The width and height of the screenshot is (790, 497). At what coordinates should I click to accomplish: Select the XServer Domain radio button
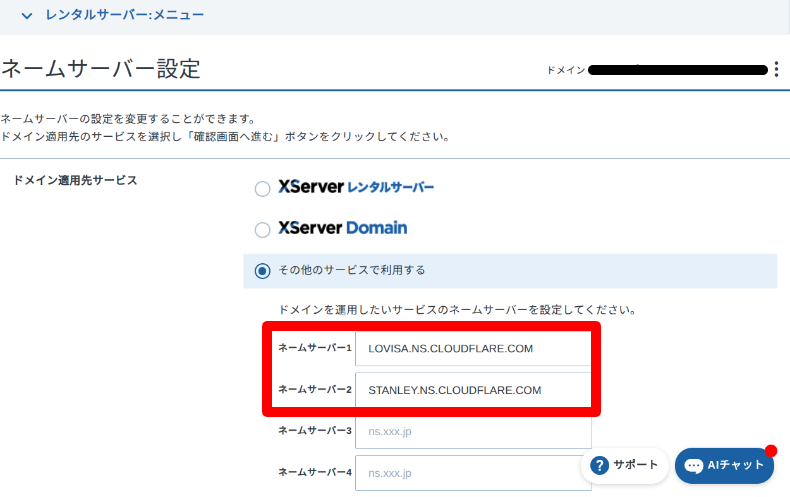(x=262, y=230)
